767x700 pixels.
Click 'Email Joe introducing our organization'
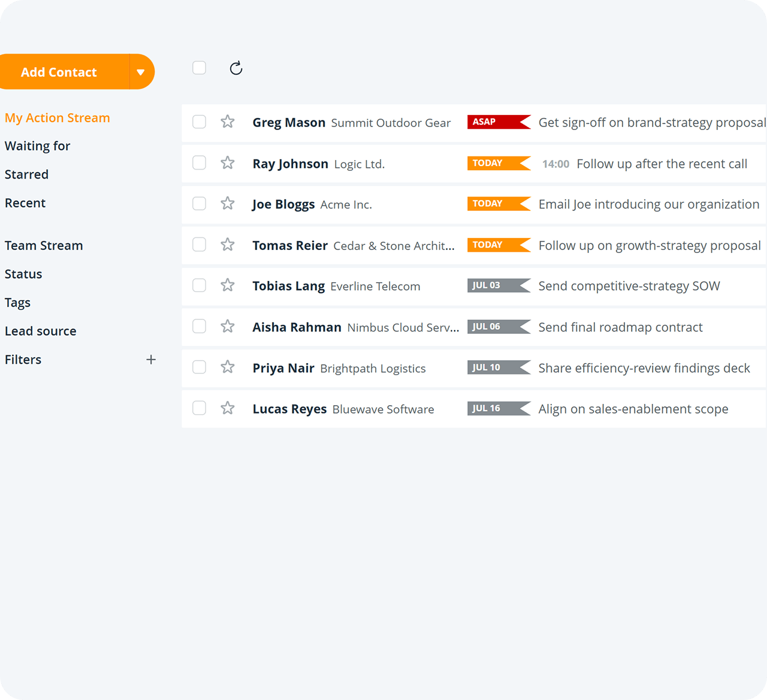pyautogui.click(x=649, y=204)
